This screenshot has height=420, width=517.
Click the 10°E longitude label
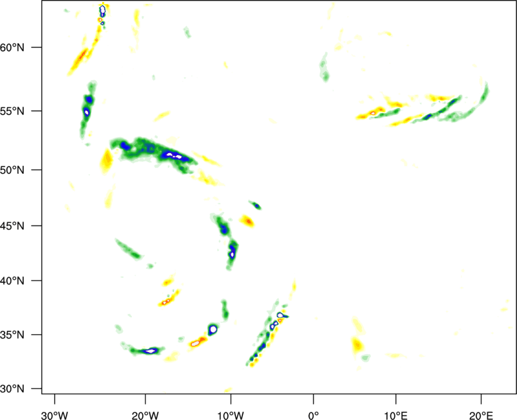click(x=396, y=415)
